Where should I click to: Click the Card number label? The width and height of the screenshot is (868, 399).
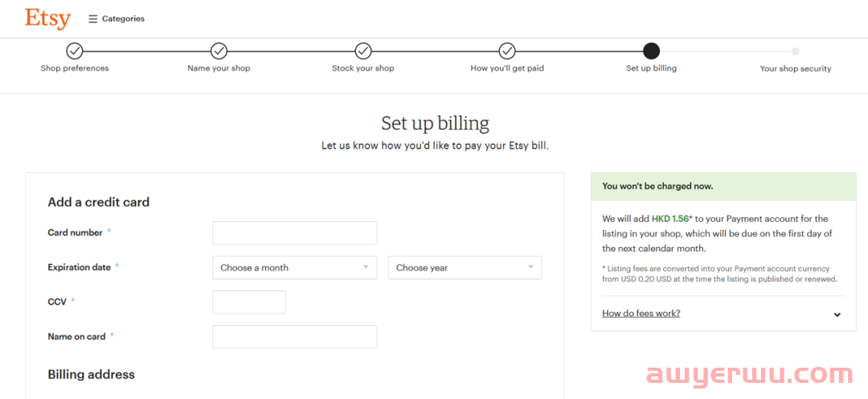point(76,232)
